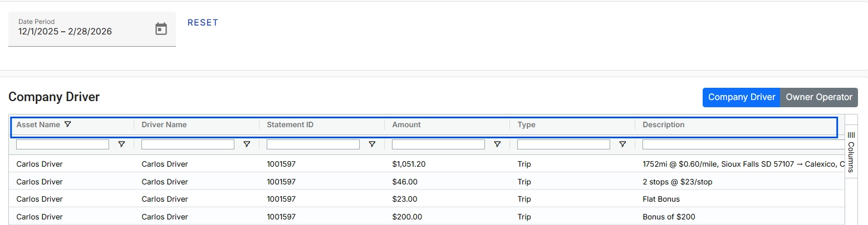Click the Date Period field
This screenshot has width=868, height=225.
pyautogui.click(x=92, y=29)
